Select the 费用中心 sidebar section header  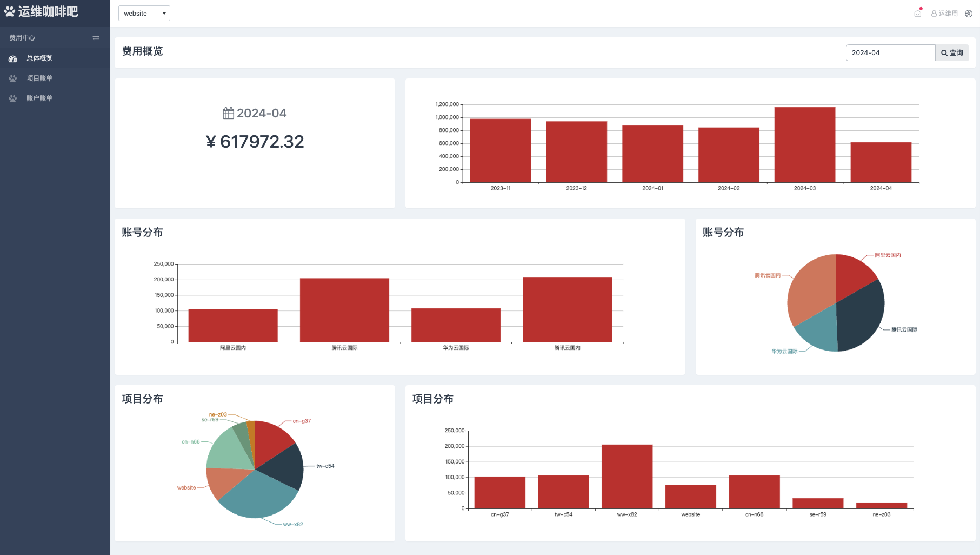pos(22,38)
